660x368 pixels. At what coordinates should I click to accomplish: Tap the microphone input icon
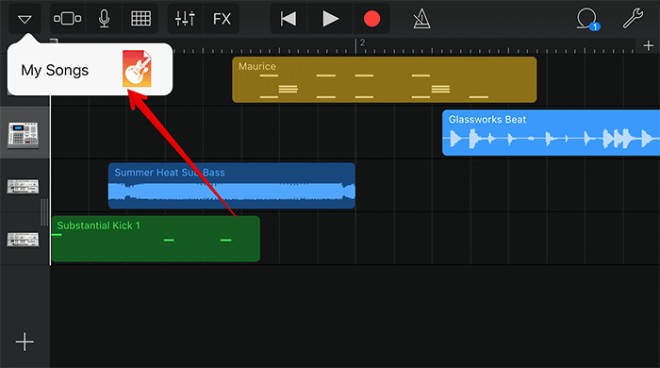104,19
